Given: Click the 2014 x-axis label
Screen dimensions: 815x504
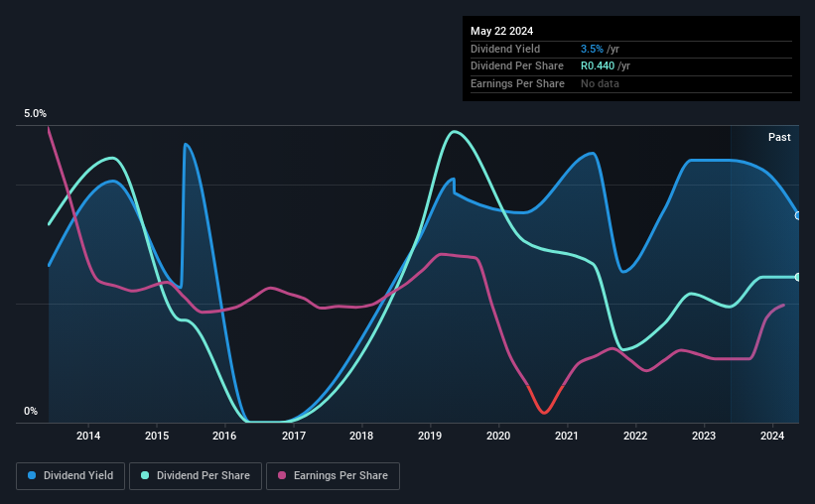Looking at the screenshot, I should click(88, 436).
